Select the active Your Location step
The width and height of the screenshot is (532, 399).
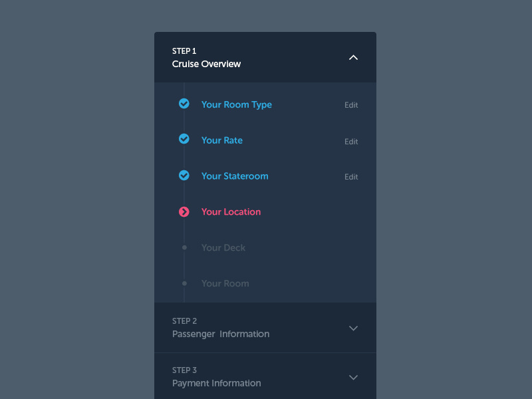point(231,211)
